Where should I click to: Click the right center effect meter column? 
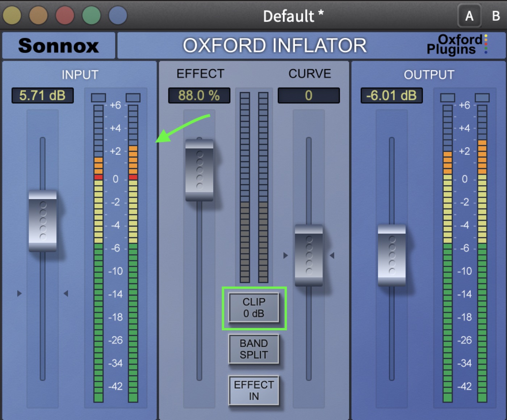pos(263,187)
